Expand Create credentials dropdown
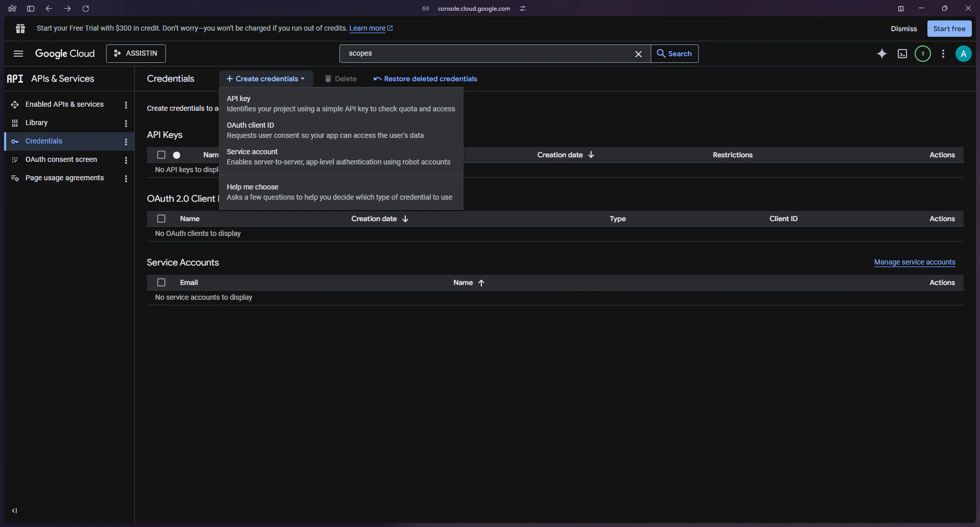This screenshot has width=980, height=527. click(x=266, y=79)
